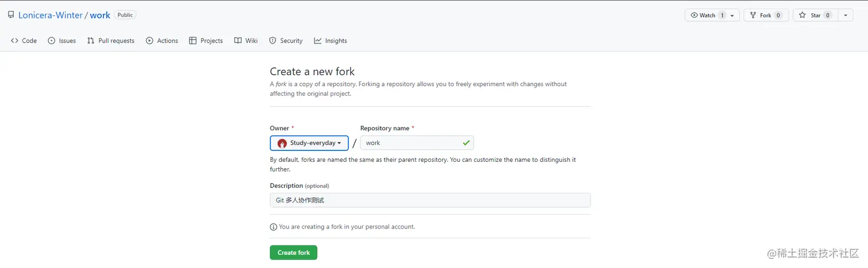Click the Description (optional) label
868x268 pixels.
[x=300, y=186]
